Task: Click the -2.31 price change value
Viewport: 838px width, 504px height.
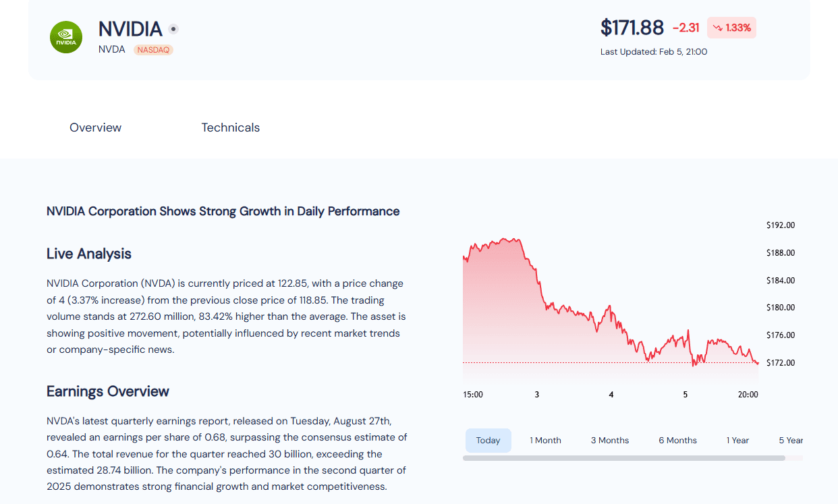Action: [686, 28]
